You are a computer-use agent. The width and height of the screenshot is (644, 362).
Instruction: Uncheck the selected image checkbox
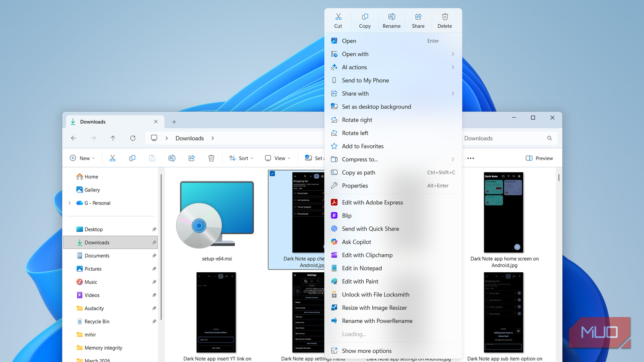click(272, 174)
